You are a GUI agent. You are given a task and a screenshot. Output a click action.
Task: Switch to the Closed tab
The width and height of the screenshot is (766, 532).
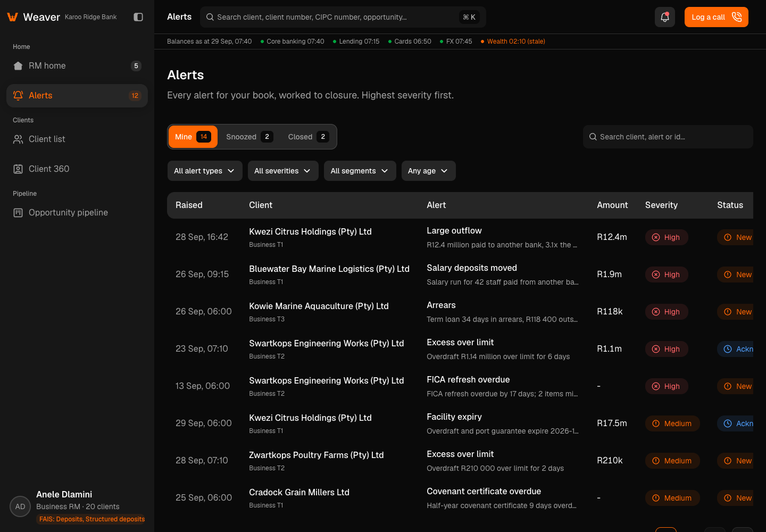coord(309,137)
